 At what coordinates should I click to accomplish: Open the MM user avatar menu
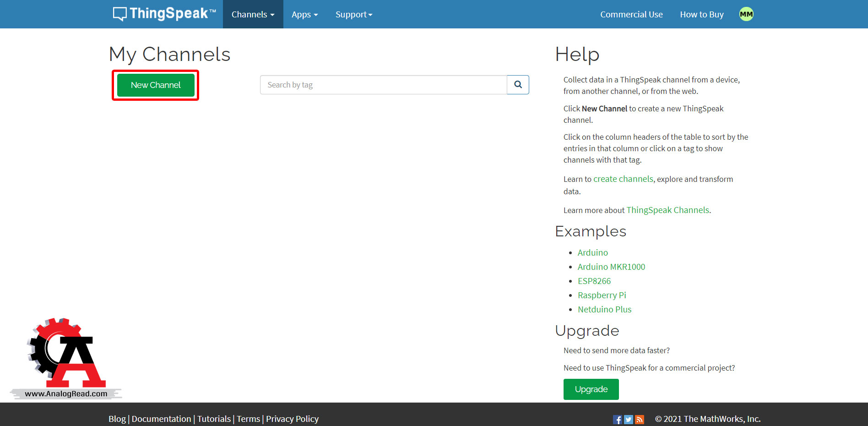click(746, 14)
